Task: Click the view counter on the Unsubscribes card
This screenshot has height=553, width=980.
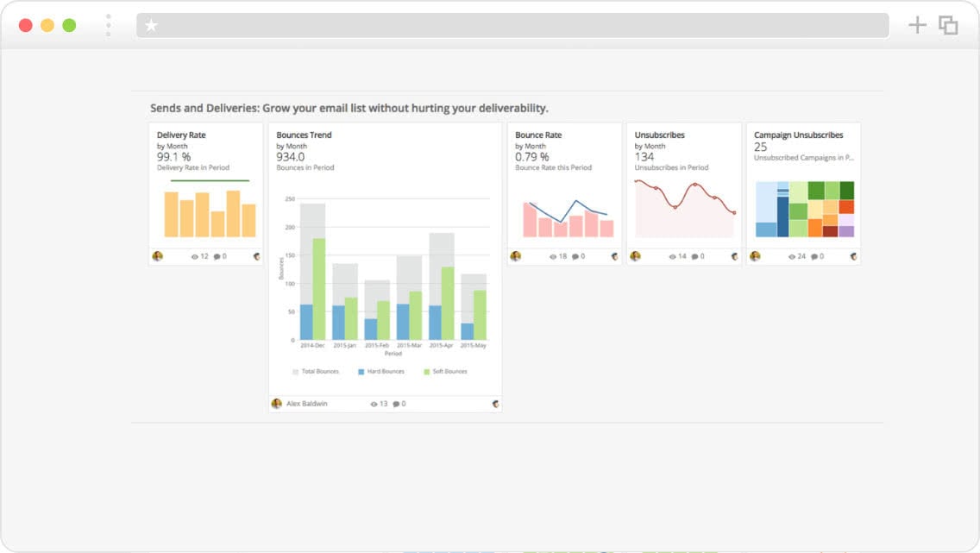Action: (x=674, y=255)
